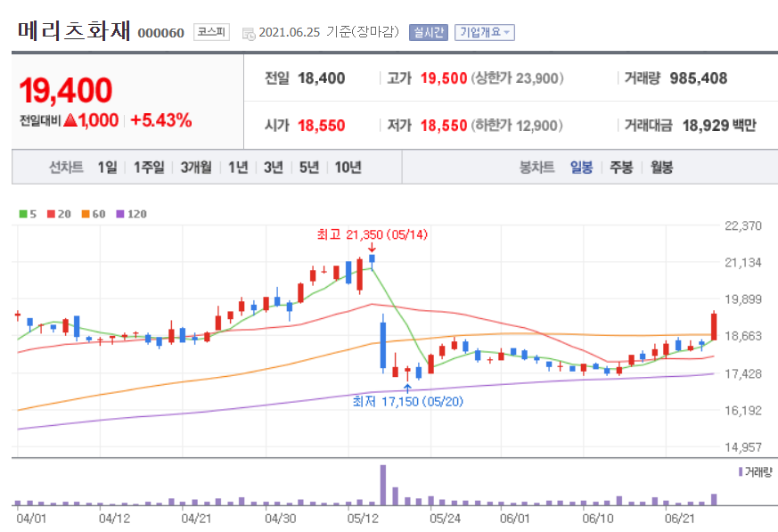Click the 05/24 date axis label

pyautogui.click(x=445, y=519)
